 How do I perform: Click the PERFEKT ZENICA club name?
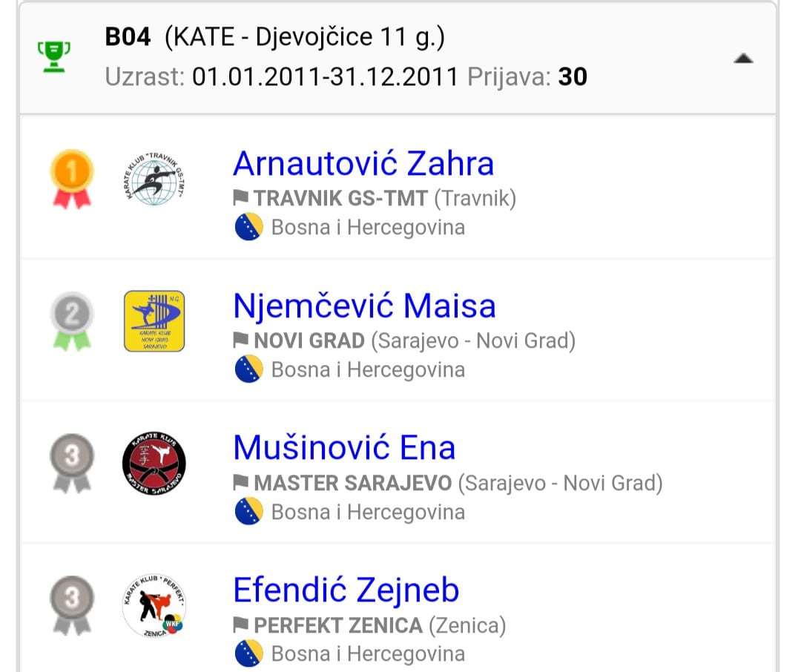(x=338, y=625)
